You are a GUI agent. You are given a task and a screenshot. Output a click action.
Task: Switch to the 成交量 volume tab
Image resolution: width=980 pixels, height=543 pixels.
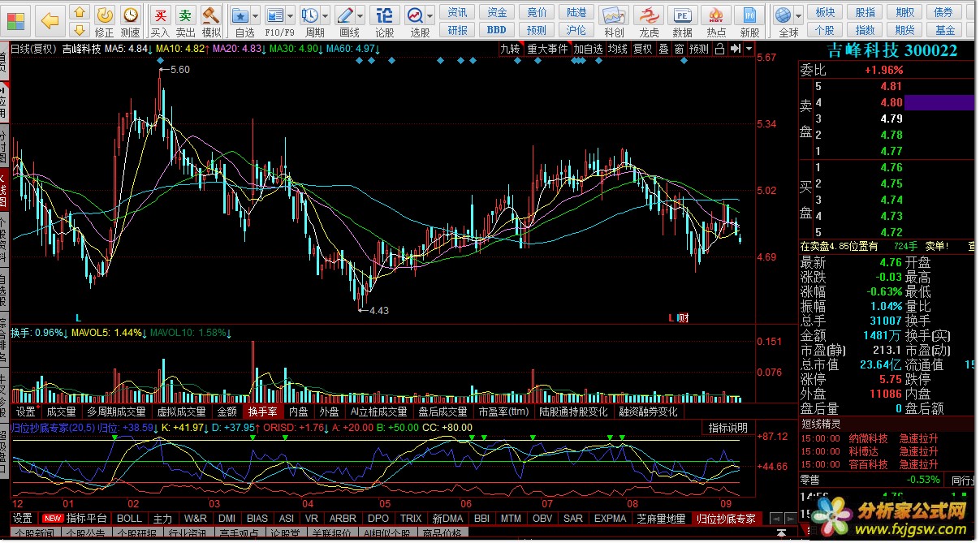click(x=60, y=412)
